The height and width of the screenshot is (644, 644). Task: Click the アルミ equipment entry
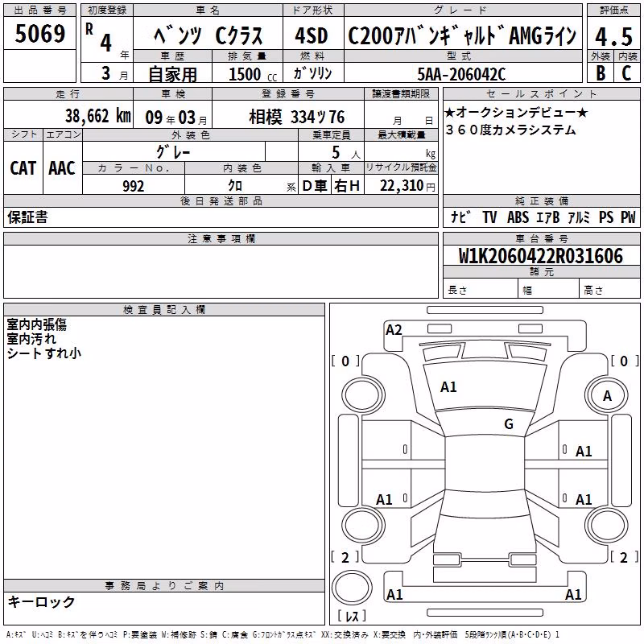coord(578,217)
